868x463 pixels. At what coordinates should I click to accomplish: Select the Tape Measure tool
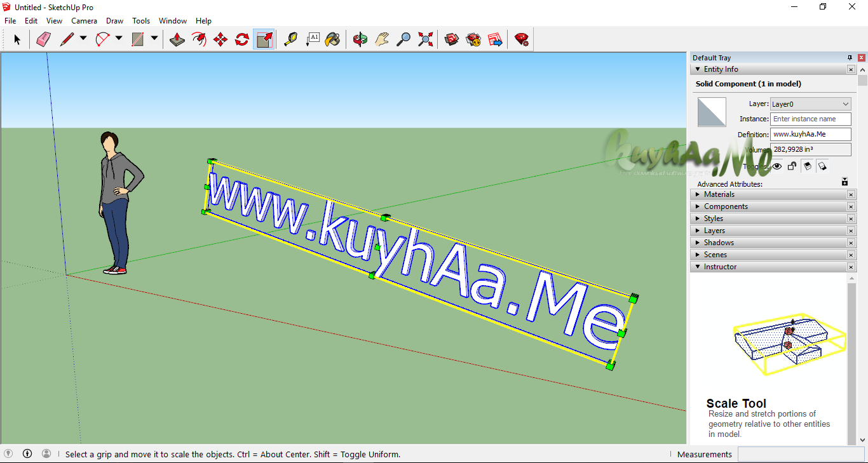[290, 39]
